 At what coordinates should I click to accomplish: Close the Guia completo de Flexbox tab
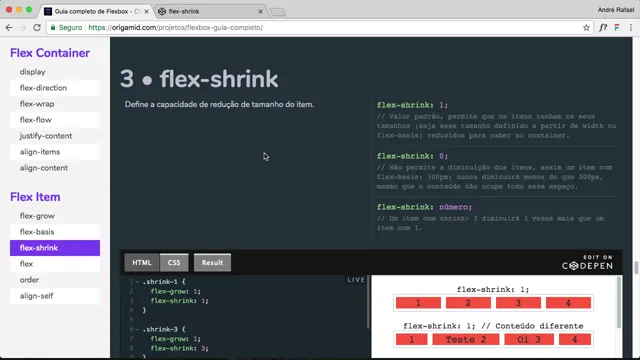(146, 11)
